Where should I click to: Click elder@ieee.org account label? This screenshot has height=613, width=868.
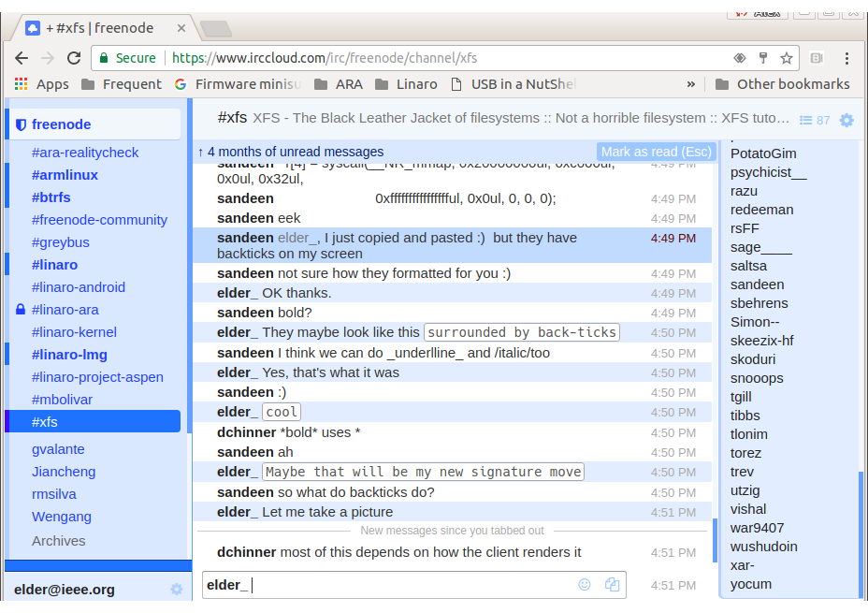pyautogui.click(x=65, y=590)
